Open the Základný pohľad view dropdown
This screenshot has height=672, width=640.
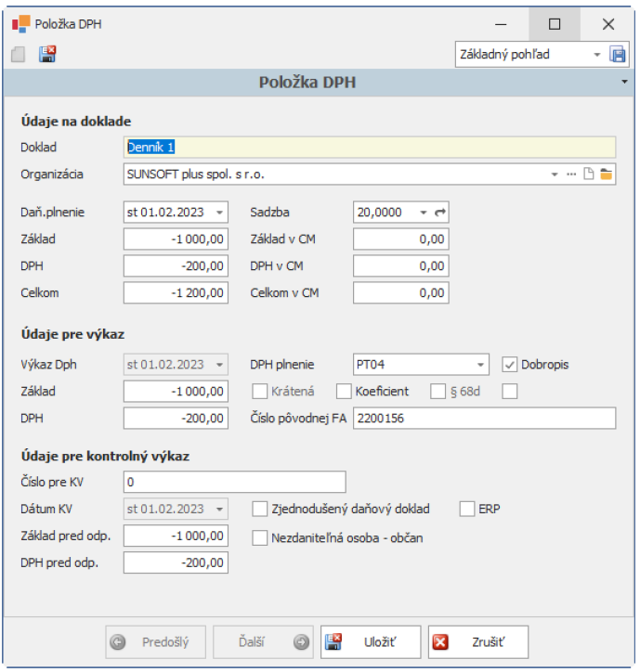tap(597, 55)
